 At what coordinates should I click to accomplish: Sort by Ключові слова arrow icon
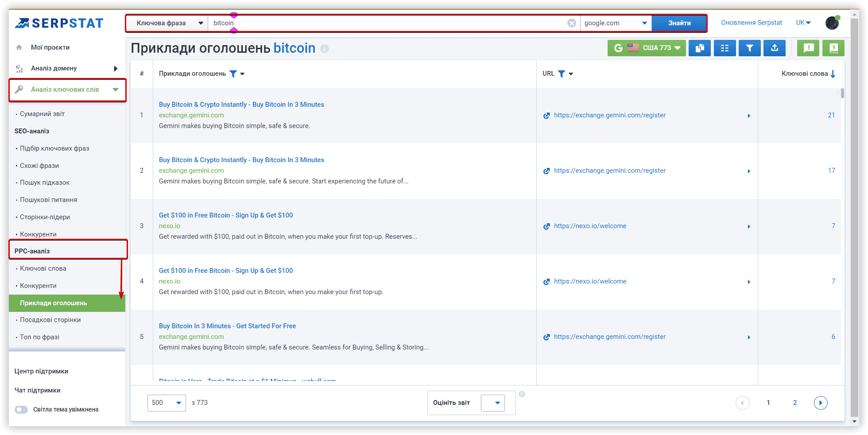(833, 74)
